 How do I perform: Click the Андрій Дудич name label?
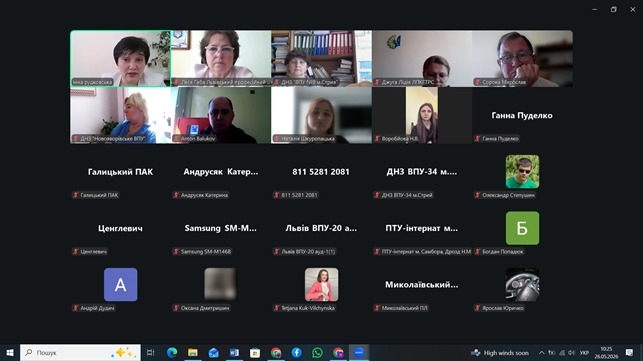(x=98, y=308)
